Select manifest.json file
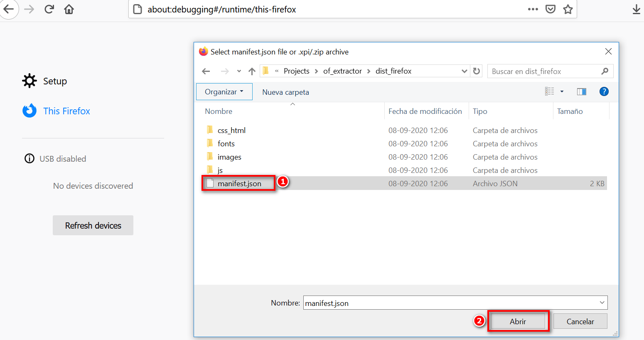 (x=239, y=183)
